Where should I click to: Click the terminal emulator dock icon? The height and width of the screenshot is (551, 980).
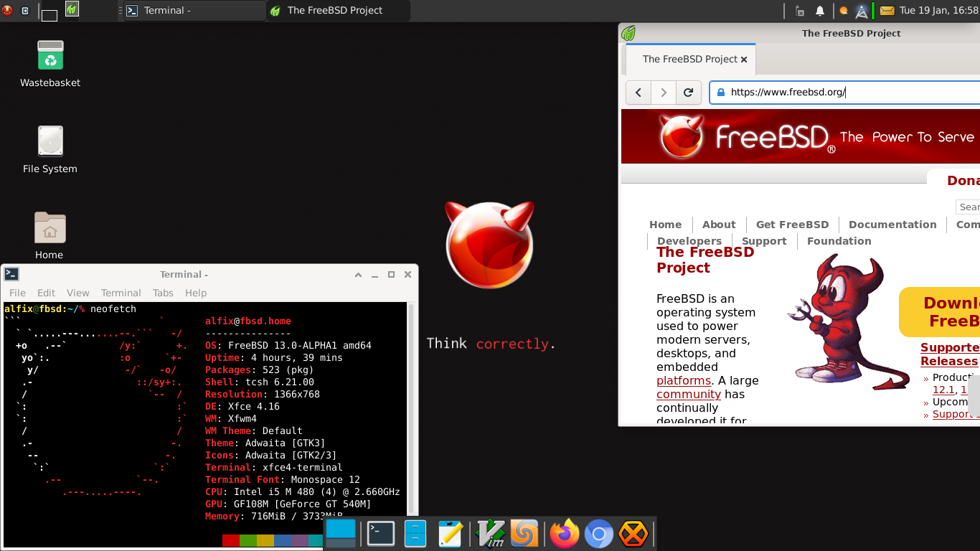[x=380, y=534]
